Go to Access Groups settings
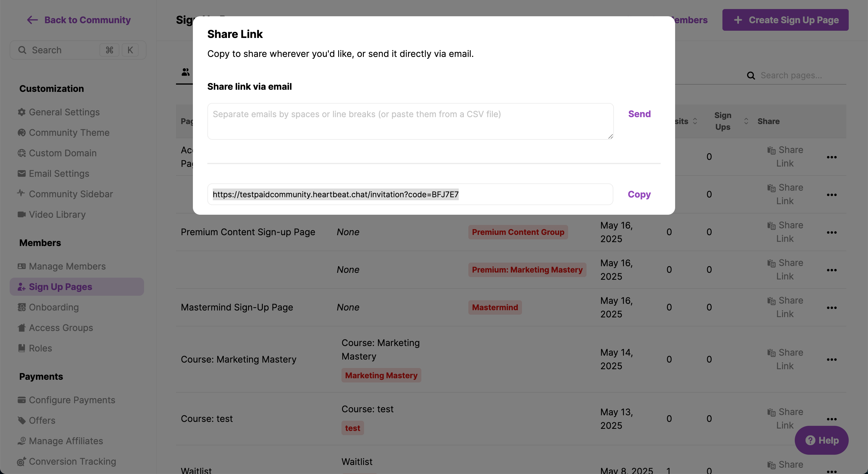 tap(61, 328)
